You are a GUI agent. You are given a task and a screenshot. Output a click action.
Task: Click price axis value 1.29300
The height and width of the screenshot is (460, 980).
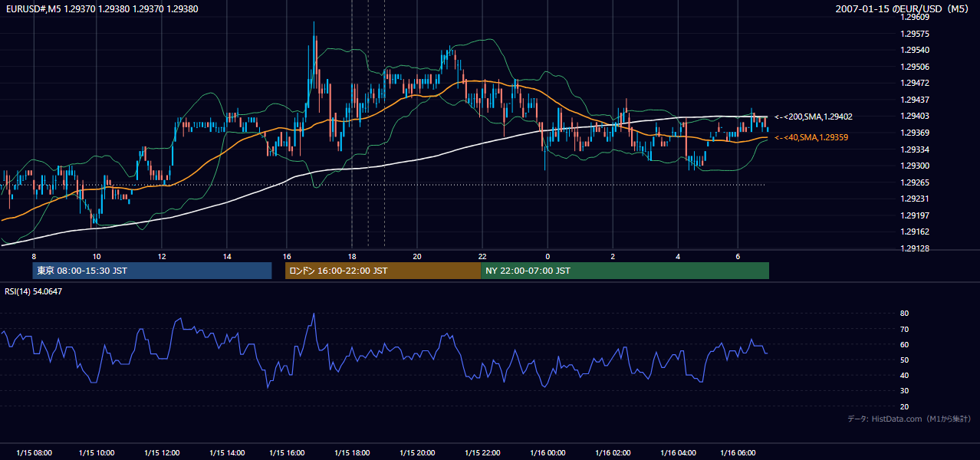914,166
